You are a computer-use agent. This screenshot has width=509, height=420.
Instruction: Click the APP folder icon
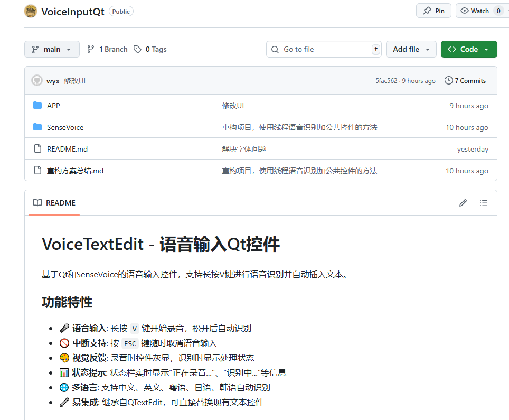[37, 105]
